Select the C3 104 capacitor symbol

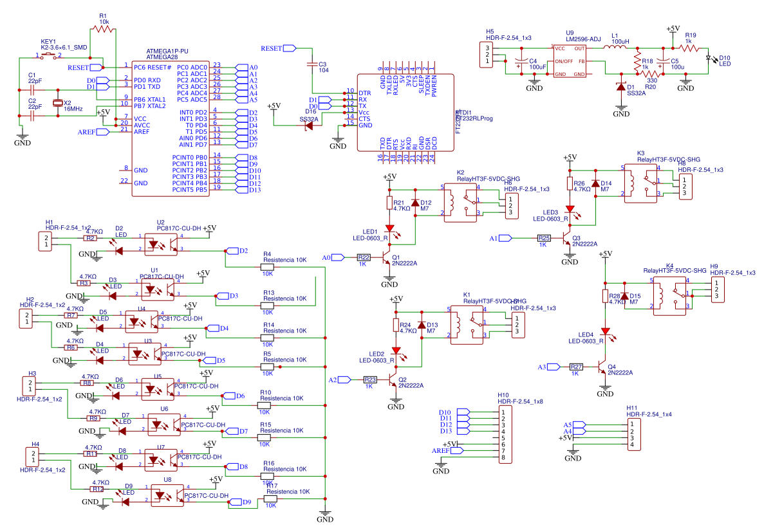(312, 64)
